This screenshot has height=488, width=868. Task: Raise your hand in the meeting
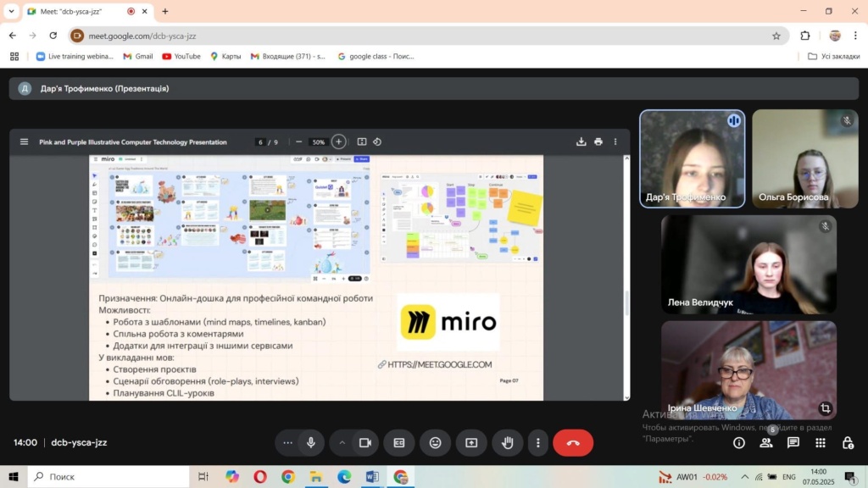coord(507,442)
